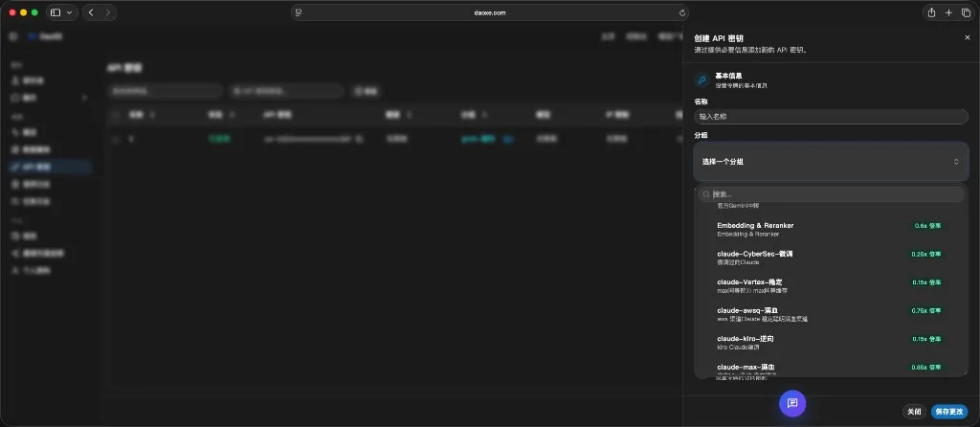Viewport: 980px width, 427px height.
Task: Open a new tab with the plus icon
Action: (948, 12)
